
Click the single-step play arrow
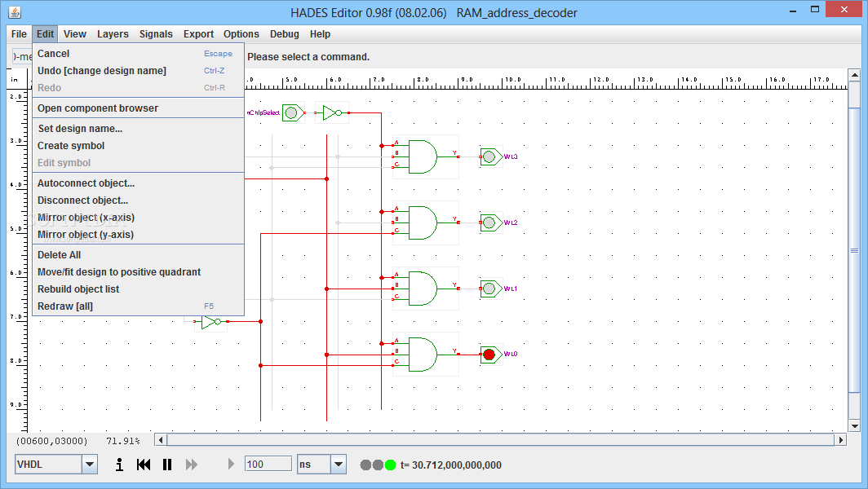coord(231,464)
